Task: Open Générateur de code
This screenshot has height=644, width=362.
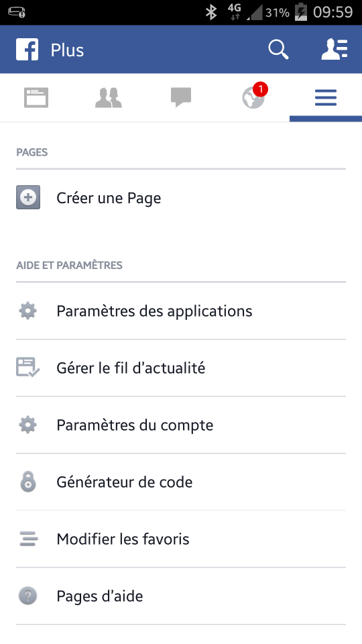Action: (x=181, y=482)
